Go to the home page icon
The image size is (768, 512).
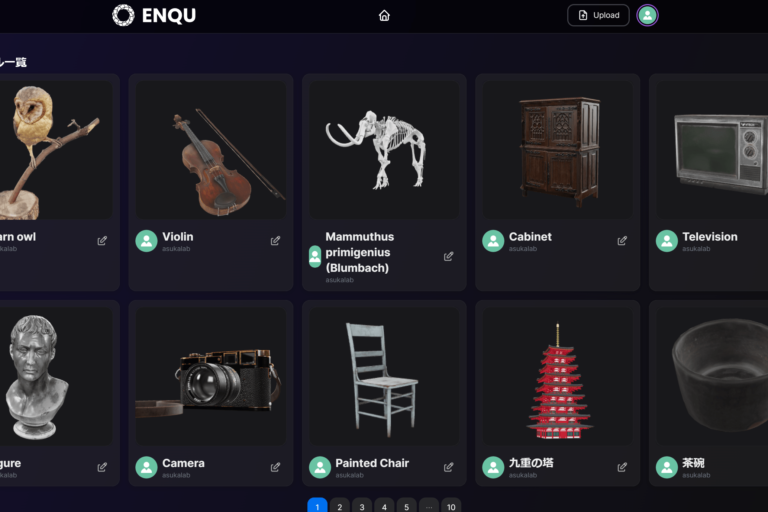tap(384, 16)
